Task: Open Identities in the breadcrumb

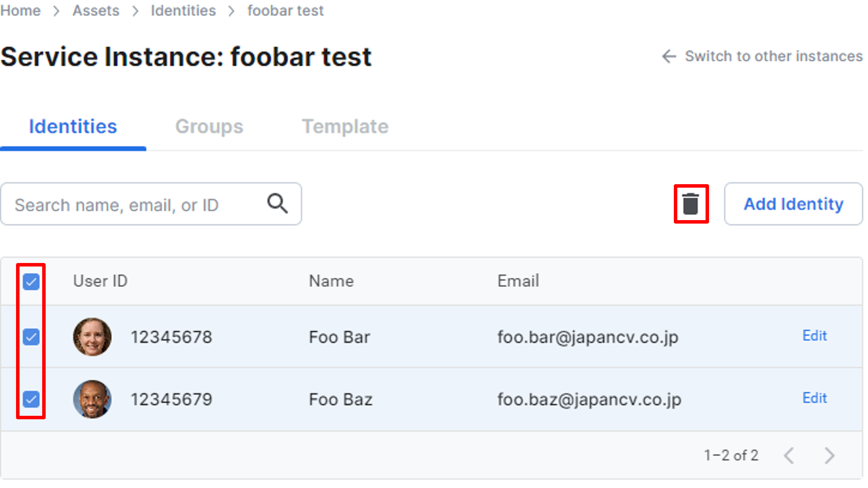Action: pyautogui.click(x=183, y=11)
